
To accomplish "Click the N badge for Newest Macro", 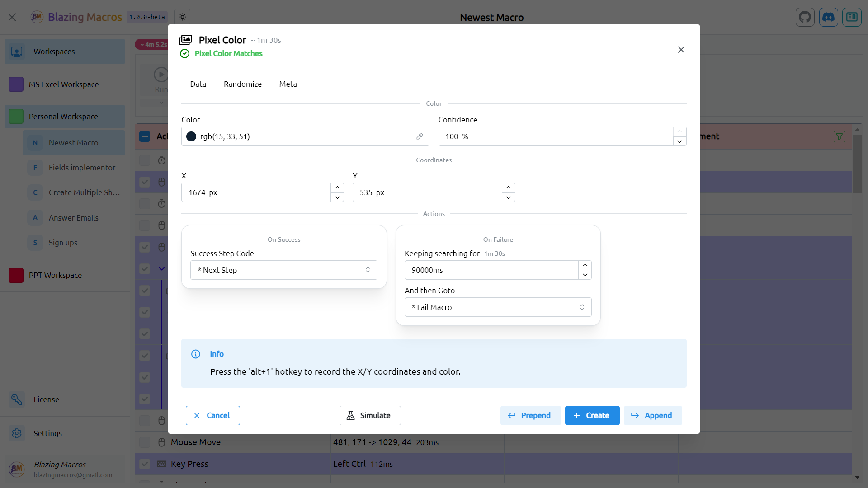I will click(35, 143).
